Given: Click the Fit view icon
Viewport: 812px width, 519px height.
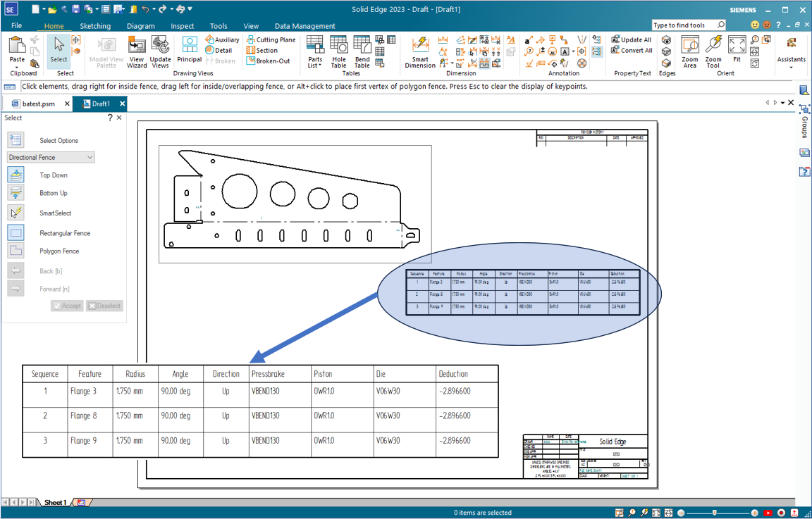Looking at the screenshot, I should (736, 44).
